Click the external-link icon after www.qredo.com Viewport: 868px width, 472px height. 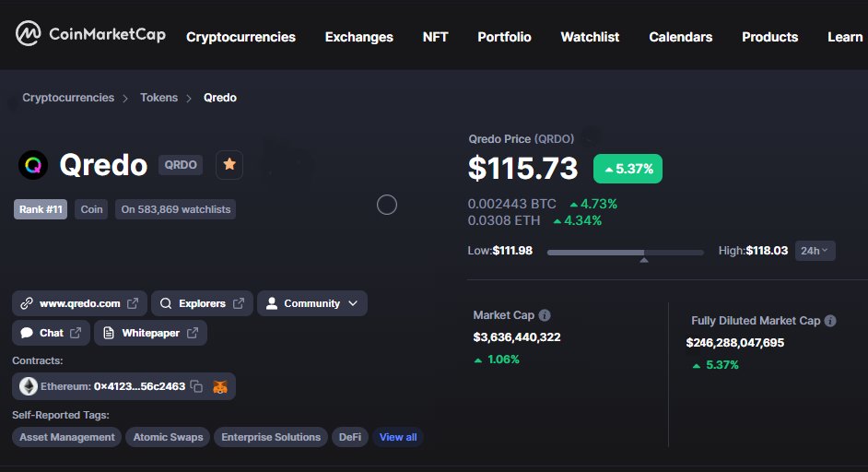pyautogui.click(x=133, y=303)
